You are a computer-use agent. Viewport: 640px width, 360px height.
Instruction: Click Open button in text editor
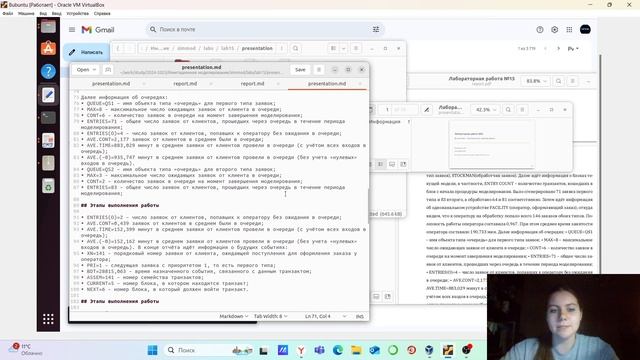(x=83, y=70)
